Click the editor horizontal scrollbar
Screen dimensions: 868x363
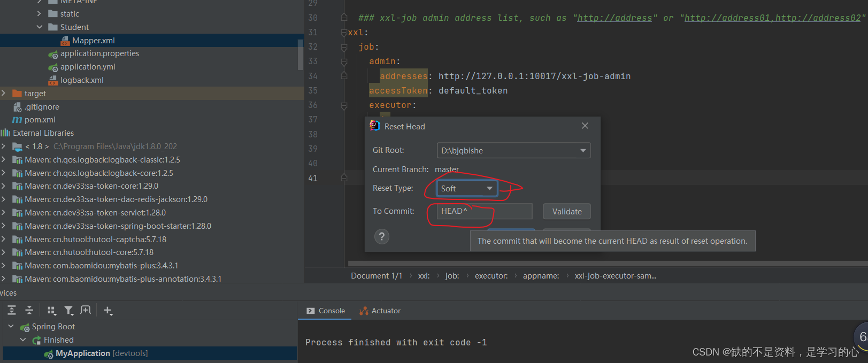(608, 264)
